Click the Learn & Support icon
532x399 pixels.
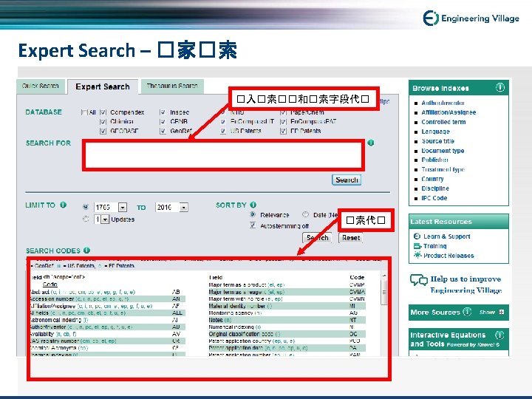pyautogui.click(x=417, y=236)
